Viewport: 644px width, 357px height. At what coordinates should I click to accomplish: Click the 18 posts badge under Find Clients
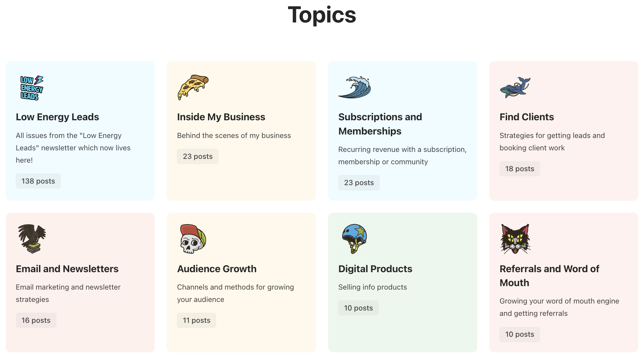point(519,169)
